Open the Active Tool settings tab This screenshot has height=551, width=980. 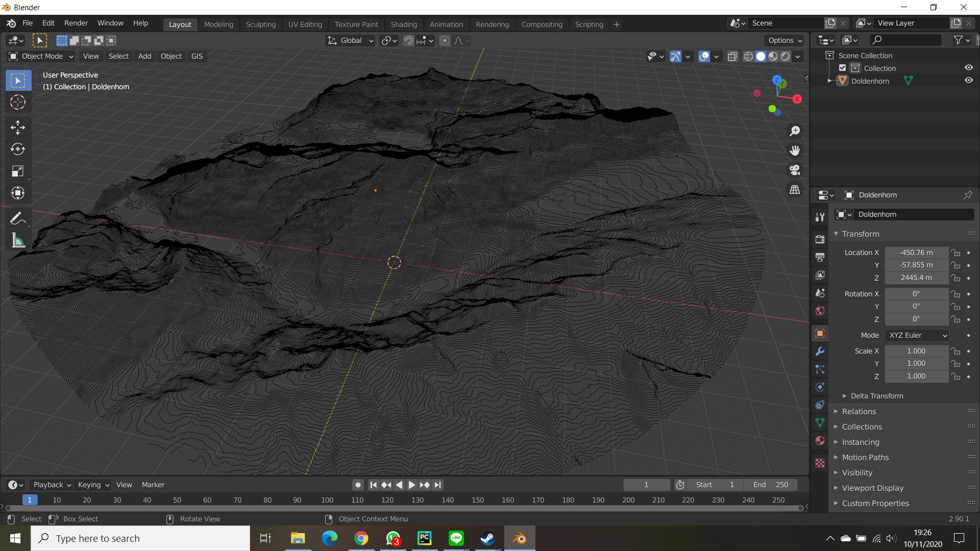820,217
